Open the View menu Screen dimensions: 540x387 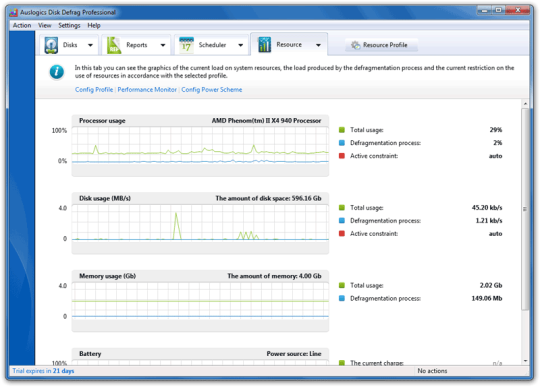point(44,25)
